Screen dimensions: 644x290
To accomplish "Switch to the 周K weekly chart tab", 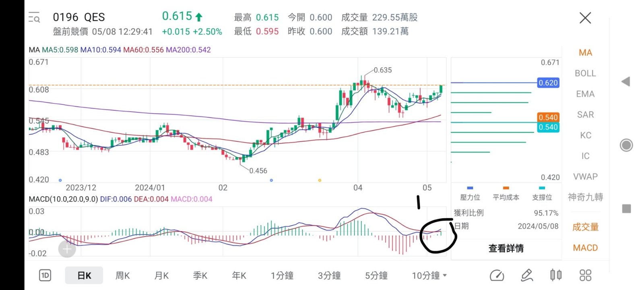I will 122,275.
